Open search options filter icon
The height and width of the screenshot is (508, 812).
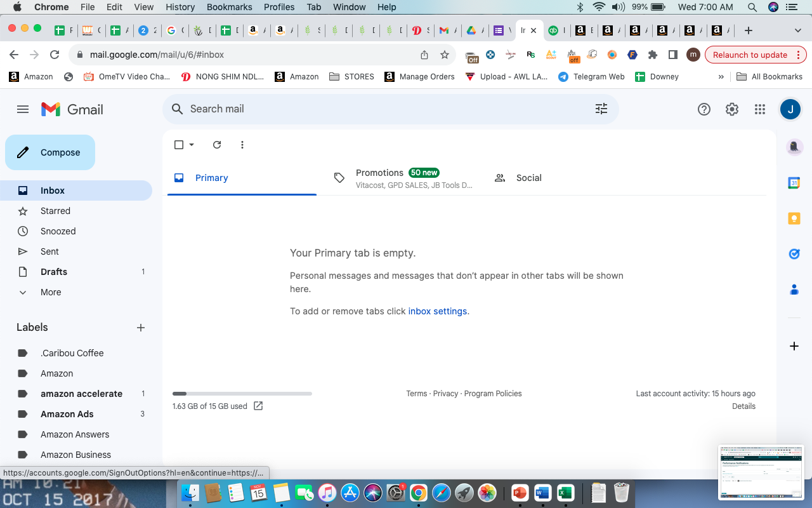(601, 109)
